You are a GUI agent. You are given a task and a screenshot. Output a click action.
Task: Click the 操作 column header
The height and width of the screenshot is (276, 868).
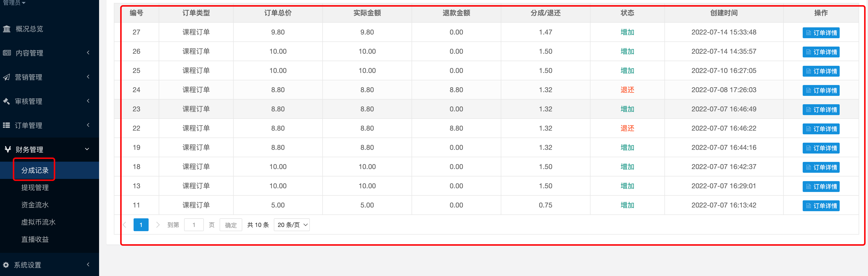click(x=821, y=13)
